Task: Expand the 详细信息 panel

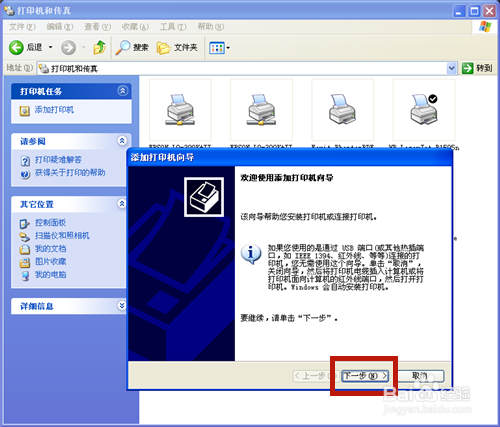Action: point(122,305)
